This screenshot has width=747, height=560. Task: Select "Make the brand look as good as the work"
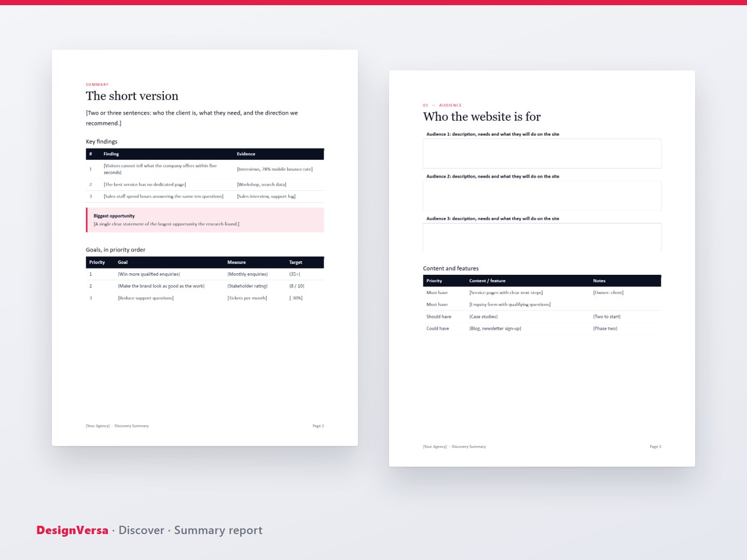tap(161, 286)
